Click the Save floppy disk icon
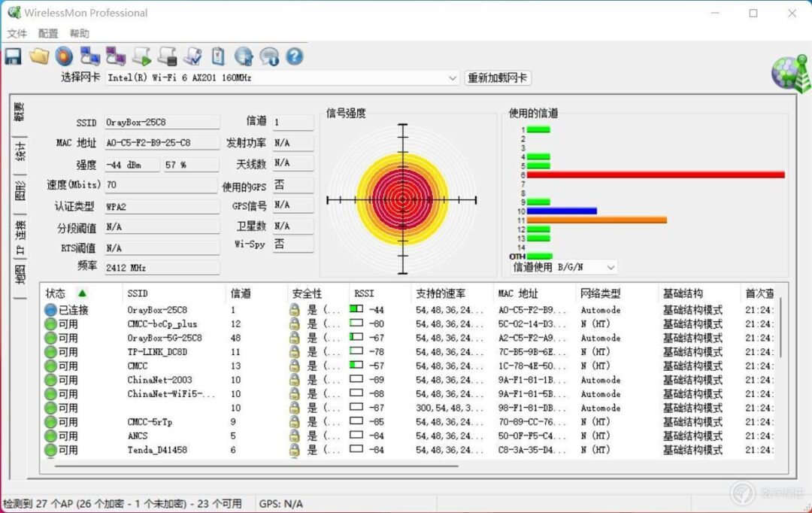The width and height of the screenshot is (812, 513). (x=14, y=56)
